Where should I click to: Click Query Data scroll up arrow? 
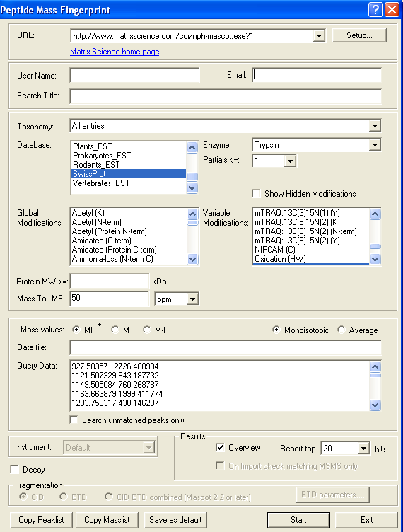coord(375,366)
